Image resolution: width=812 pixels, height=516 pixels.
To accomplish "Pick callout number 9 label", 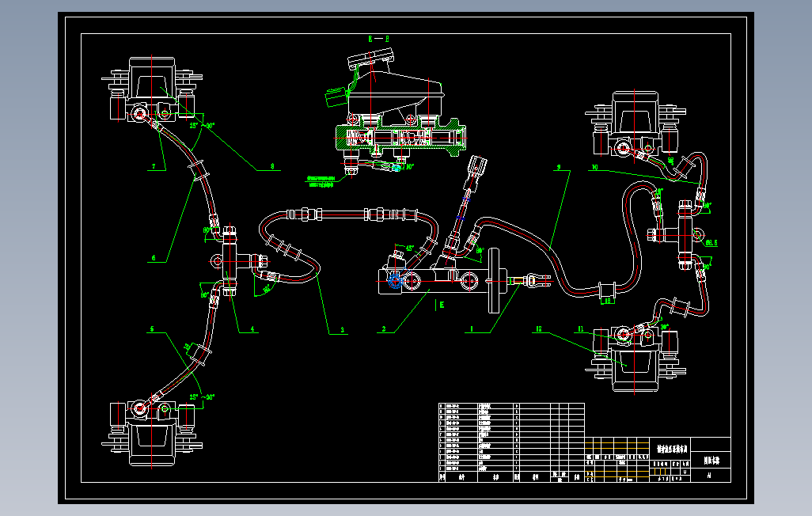I will (559, 167).
